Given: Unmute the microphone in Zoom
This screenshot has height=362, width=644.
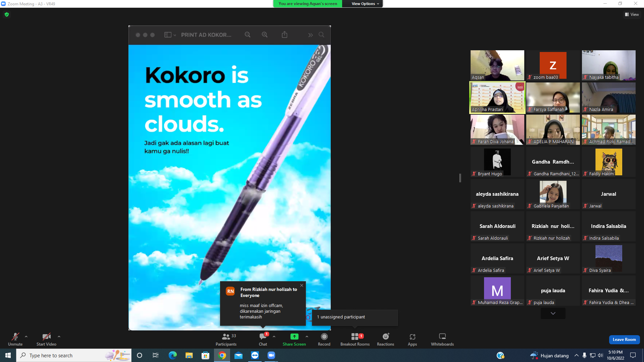Looking at the screenshot, I should (15, 339).
